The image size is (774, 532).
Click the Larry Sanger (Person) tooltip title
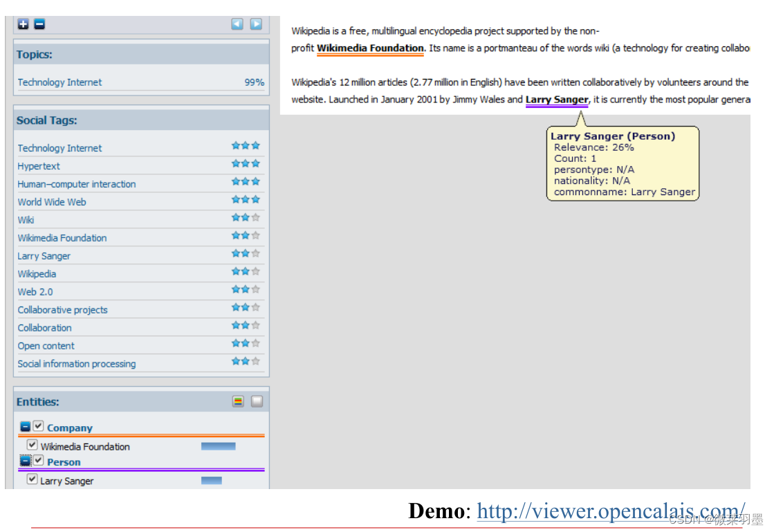pos(613,136)
